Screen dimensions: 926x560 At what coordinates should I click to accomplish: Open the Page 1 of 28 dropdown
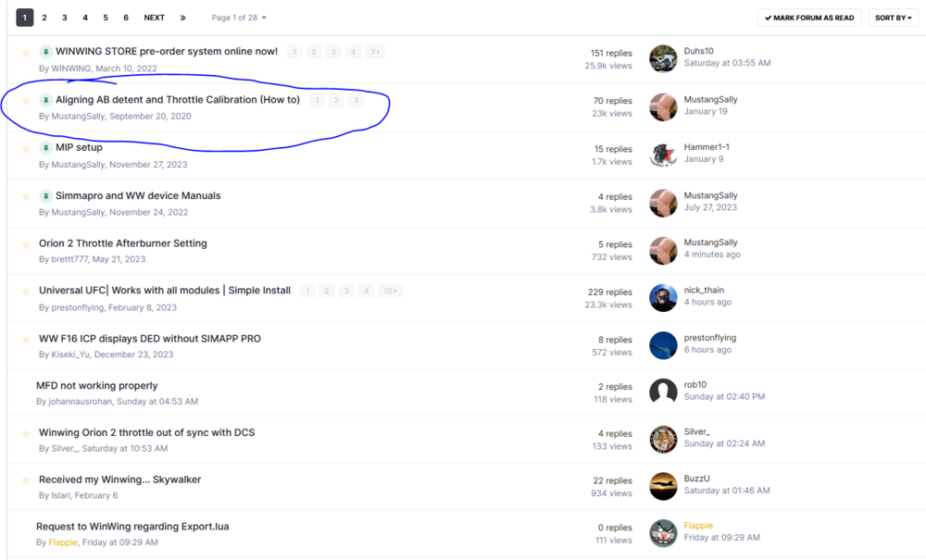point(239,18)
